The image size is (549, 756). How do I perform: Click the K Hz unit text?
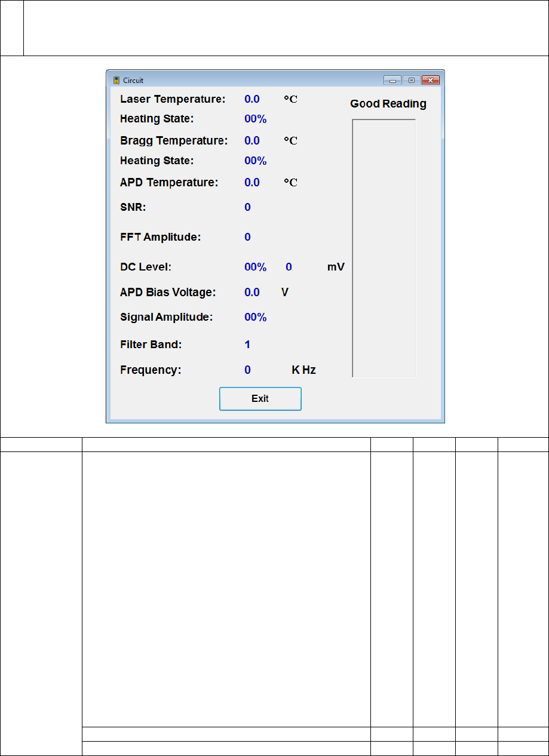tap(304, 370)
